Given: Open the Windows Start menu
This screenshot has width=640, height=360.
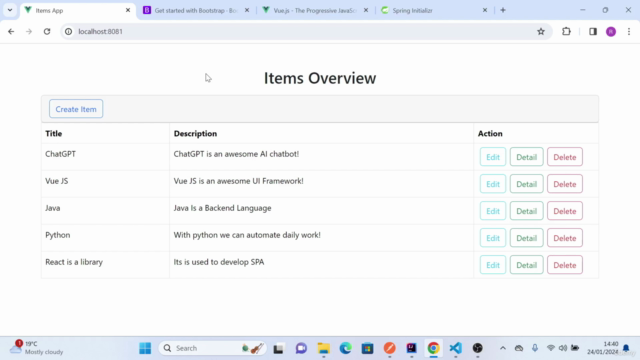Looking at the screenshot, I should pyautogui.click(x=145, y=348).
